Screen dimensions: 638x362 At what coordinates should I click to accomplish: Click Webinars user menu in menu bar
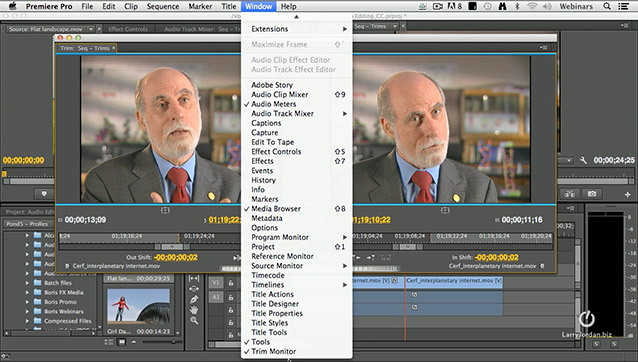tap(576, 6)
